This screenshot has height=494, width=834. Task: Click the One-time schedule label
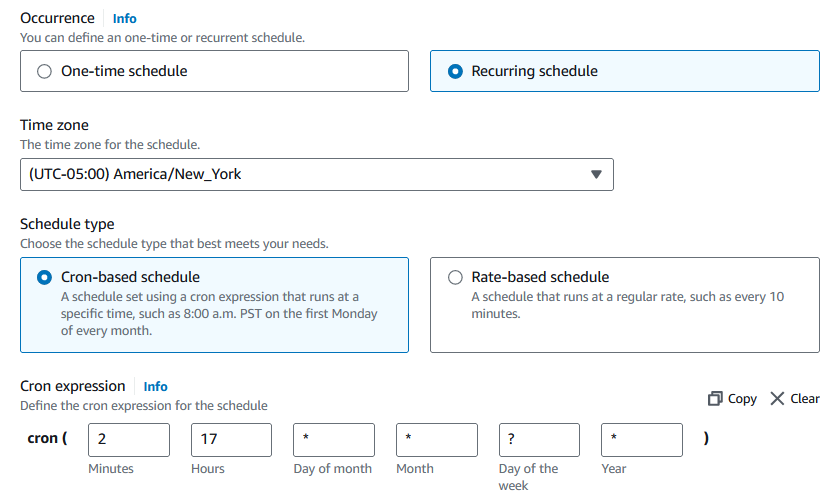pos(124,71)
